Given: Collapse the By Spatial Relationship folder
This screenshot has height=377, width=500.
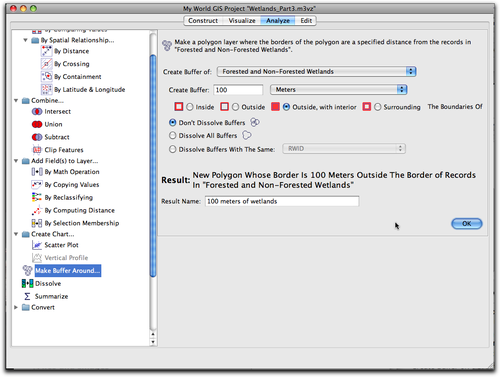Looking at the screenshot, I should coord(25,40).
